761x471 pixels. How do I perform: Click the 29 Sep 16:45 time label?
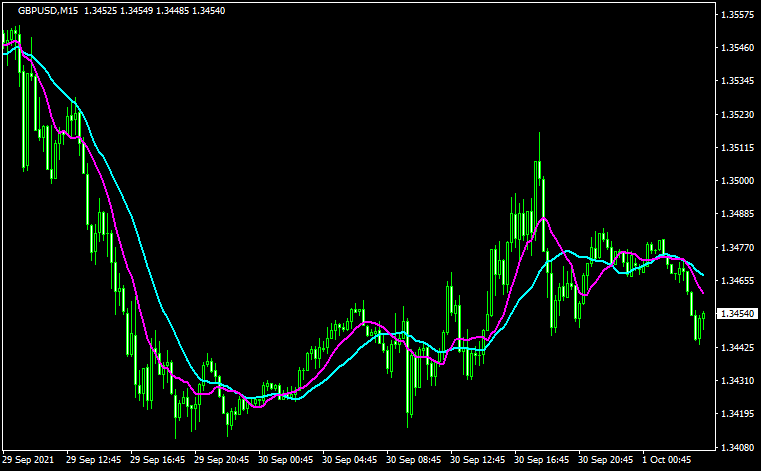[157, 459]
